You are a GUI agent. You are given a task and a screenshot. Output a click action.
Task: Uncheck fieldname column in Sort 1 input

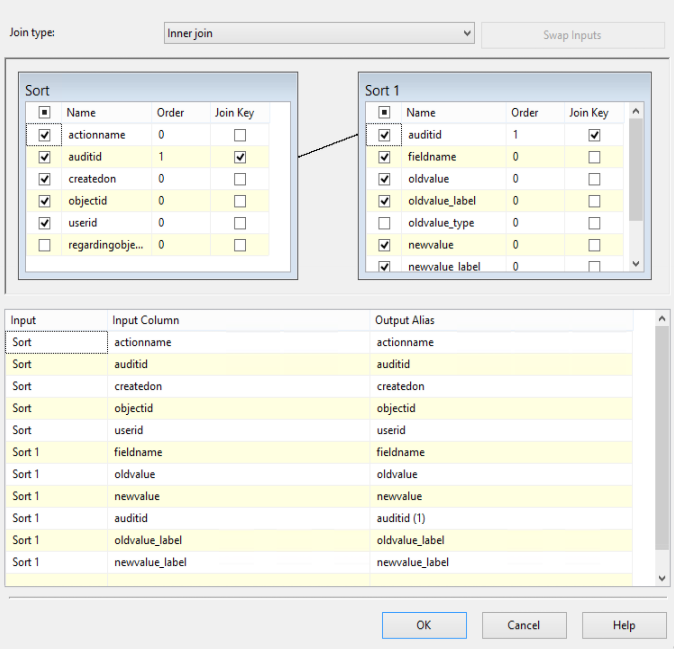384,157
